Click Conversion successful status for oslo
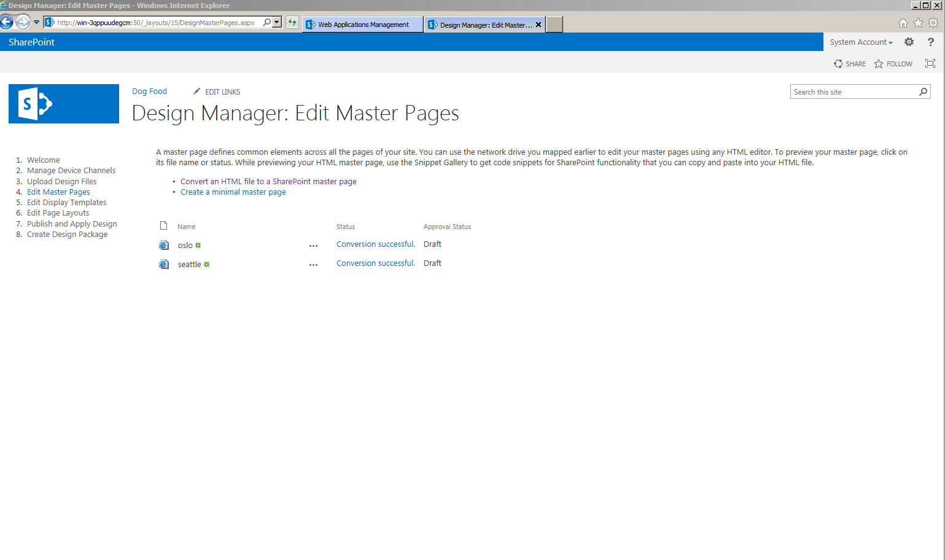 tap(376, 244)
